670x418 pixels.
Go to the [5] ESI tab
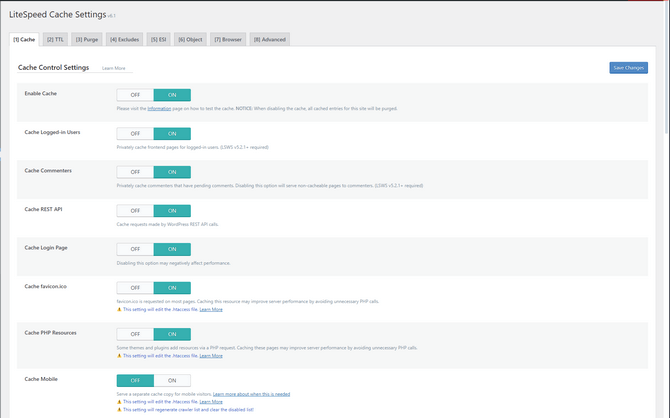point(158,39)
